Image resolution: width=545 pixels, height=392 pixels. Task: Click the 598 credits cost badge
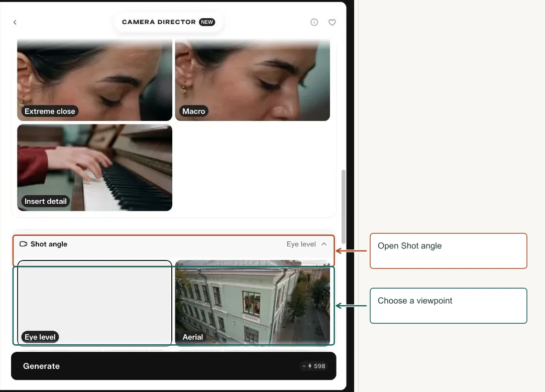[314, 366]
